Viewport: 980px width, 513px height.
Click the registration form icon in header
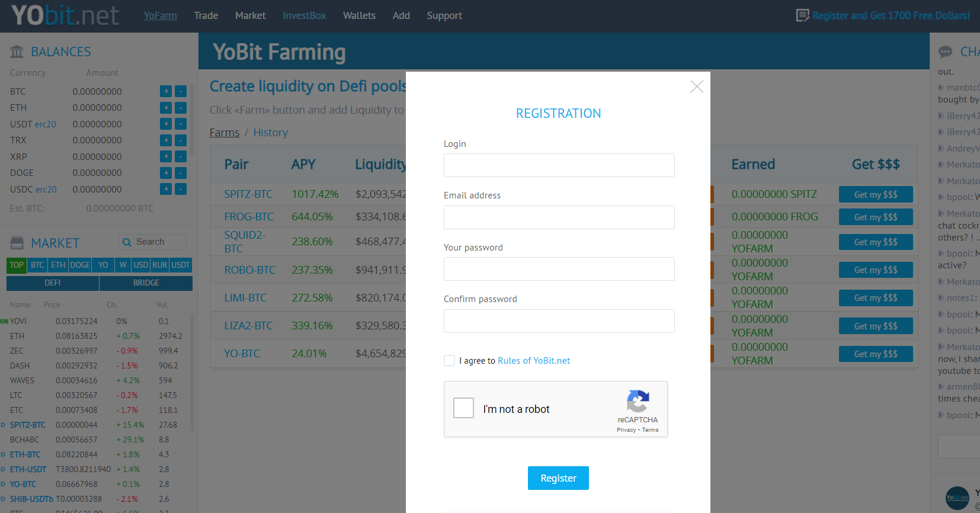pyautogui.click(x=802, y=15)
